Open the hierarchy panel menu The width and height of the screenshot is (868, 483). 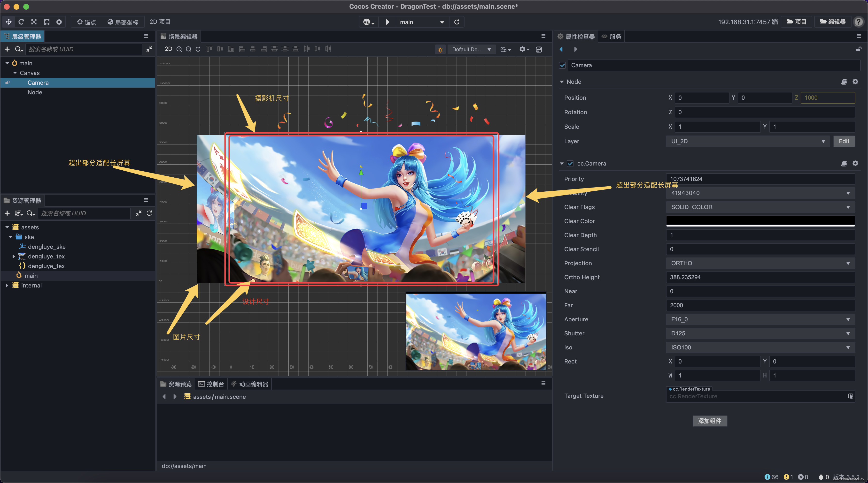[x=146, y=36]
